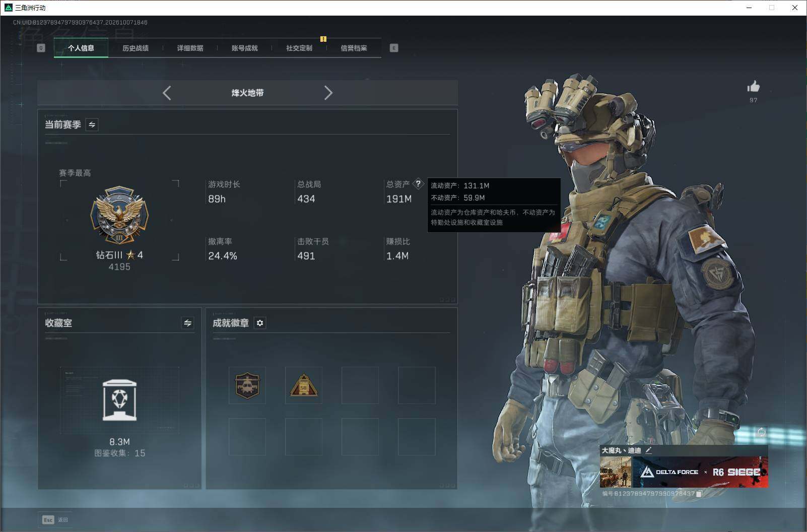This screenshot has width=807, height=532.
Task: Click the 流动资产: 131.1M tooltip line
Action: coord(460,185)
